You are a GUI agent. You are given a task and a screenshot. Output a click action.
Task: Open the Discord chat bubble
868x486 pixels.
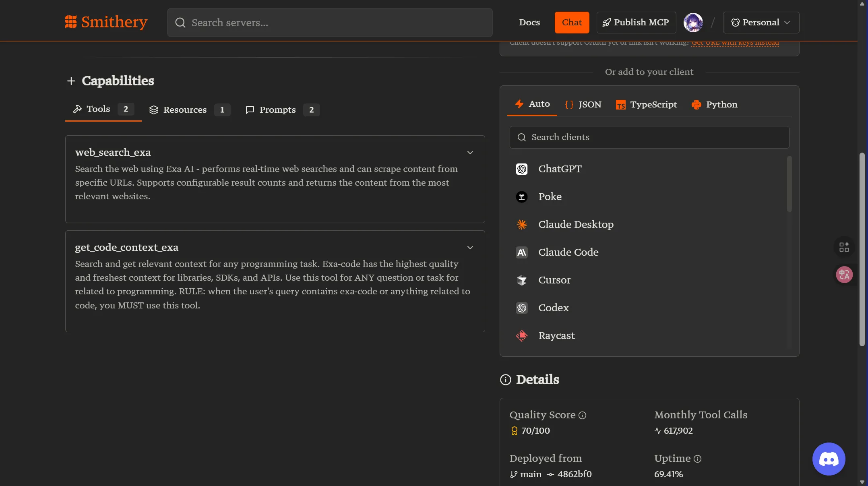click(x=829, y=459)
